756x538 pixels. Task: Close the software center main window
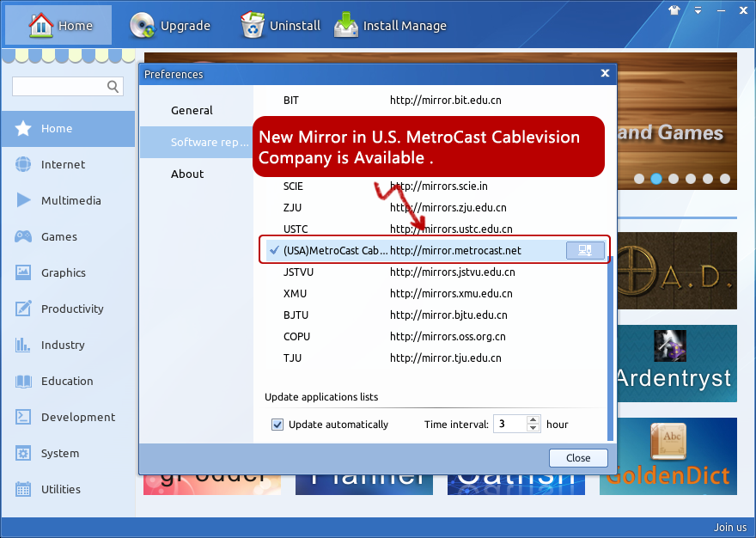click(743, 10)
